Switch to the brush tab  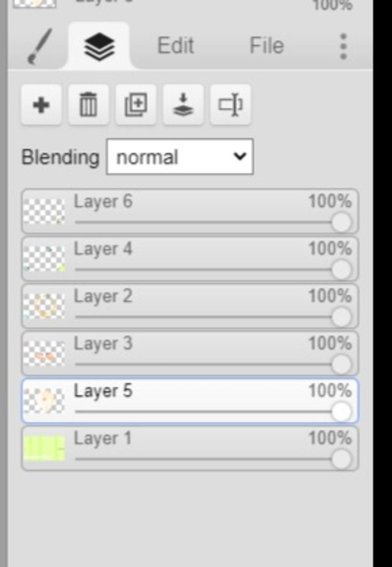[x=39, y=47]
